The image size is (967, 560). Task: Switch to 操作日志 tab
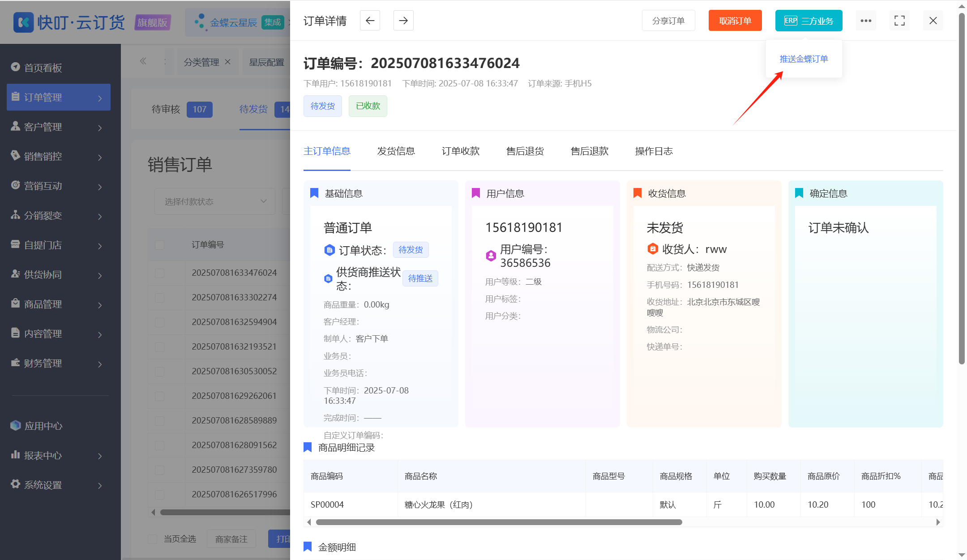click(654, 151)
